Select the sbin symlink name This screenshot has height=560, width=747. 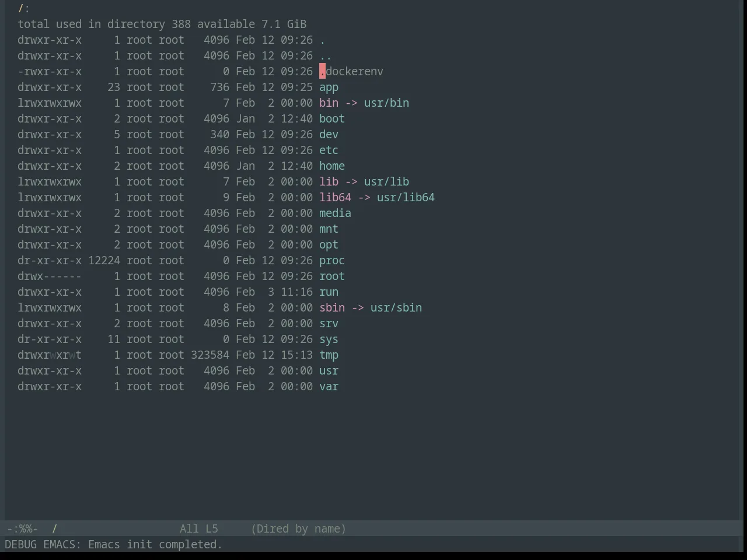[x=332, y=308]
